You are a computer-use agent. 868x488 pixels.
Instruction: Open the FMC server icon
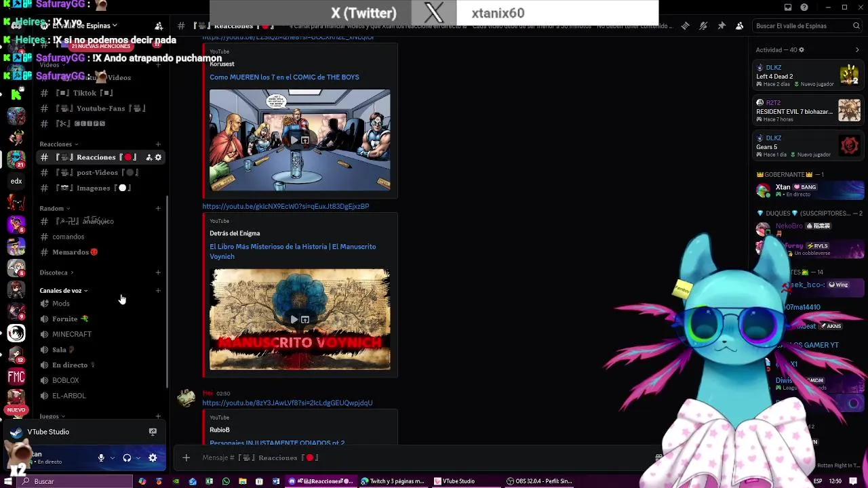(16, 377)
